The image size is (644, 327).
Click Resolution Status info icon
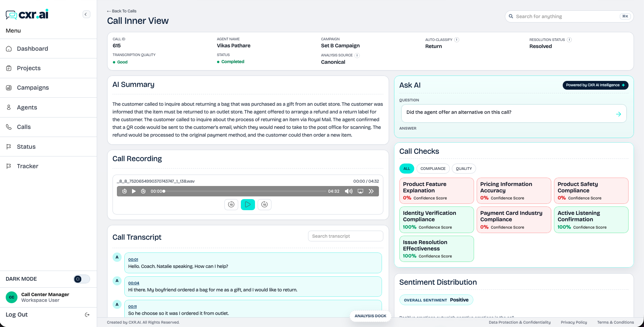569,40
